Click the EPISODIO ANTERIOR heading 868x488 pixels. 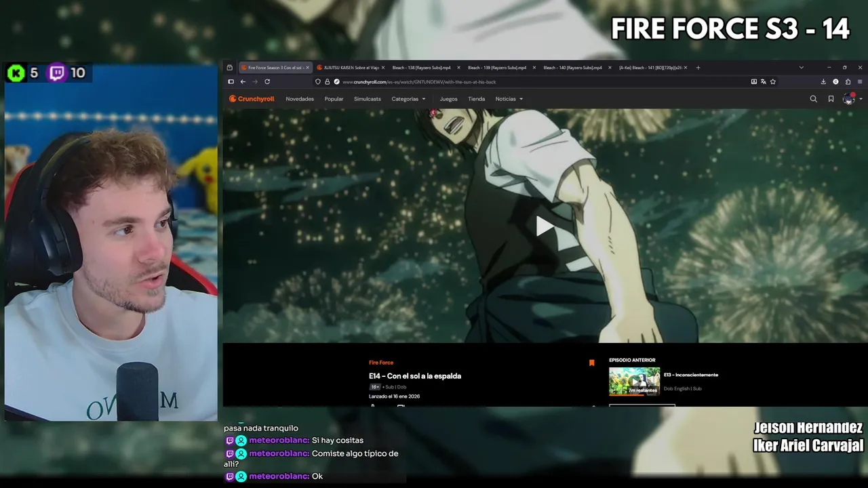[632, 360]
